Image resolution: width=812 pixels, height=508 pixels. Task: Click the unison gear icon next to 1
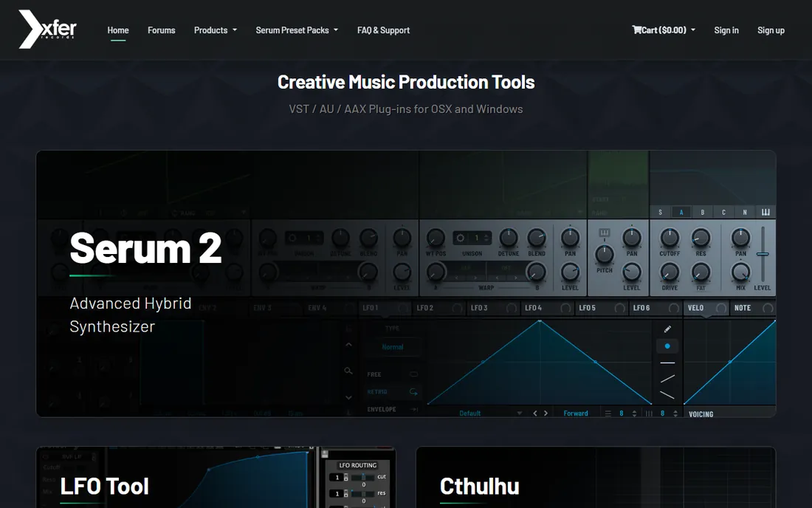pyautogui.click(x=460, y=238)
